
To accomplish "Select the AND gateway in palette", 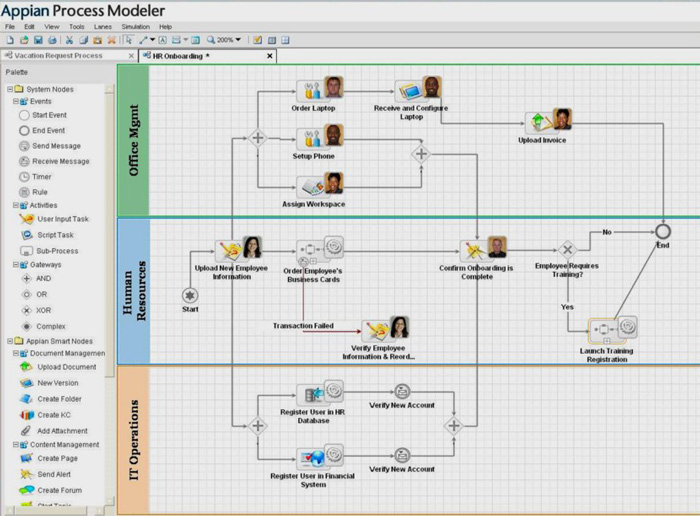I will click(36, 279).
